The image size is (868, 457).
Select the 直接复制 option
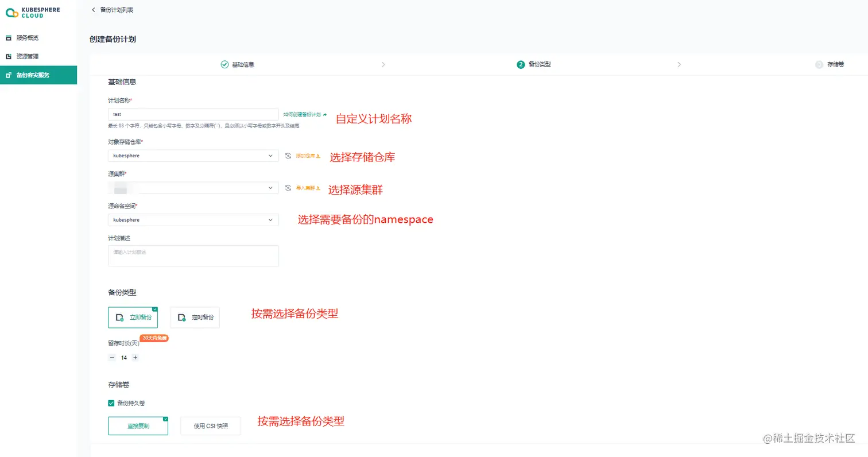tap(138, 426)
